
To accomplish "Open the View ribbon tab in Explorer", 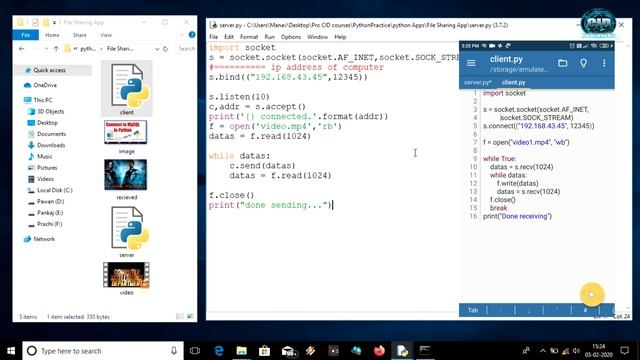I will tap(106, 35).
